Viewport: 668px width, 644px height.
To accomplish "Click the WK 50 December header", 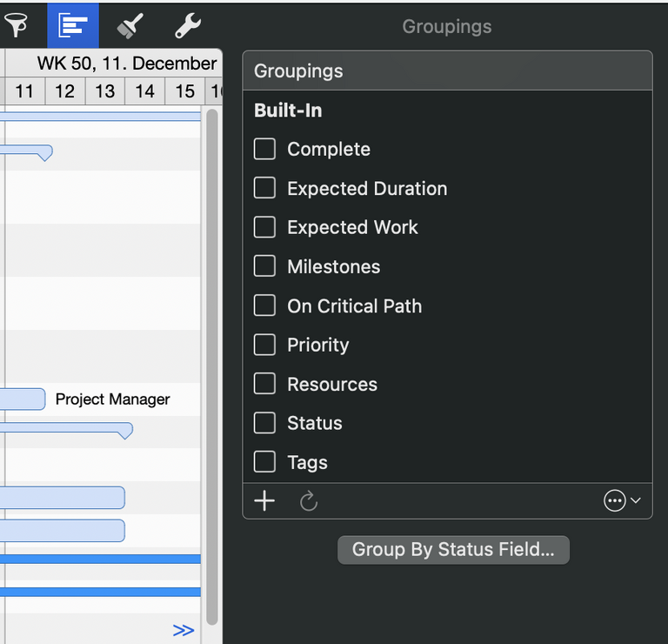I will click(126, 64).
